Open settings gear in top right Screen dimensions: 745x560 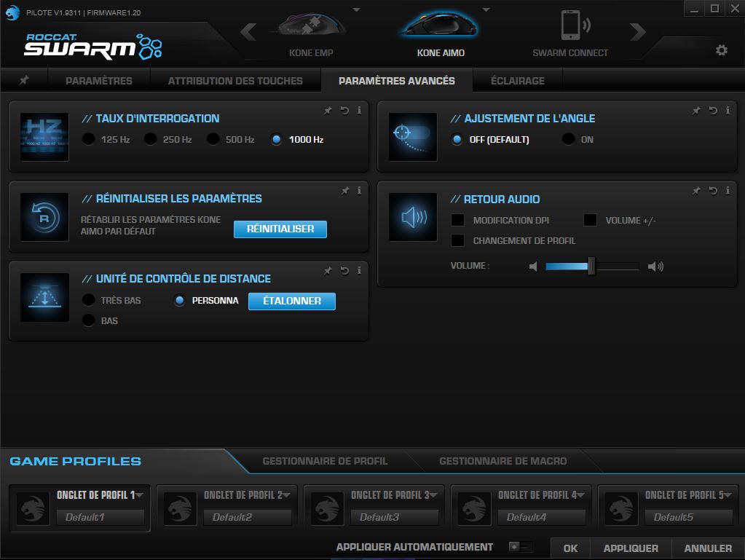[721, 50]
